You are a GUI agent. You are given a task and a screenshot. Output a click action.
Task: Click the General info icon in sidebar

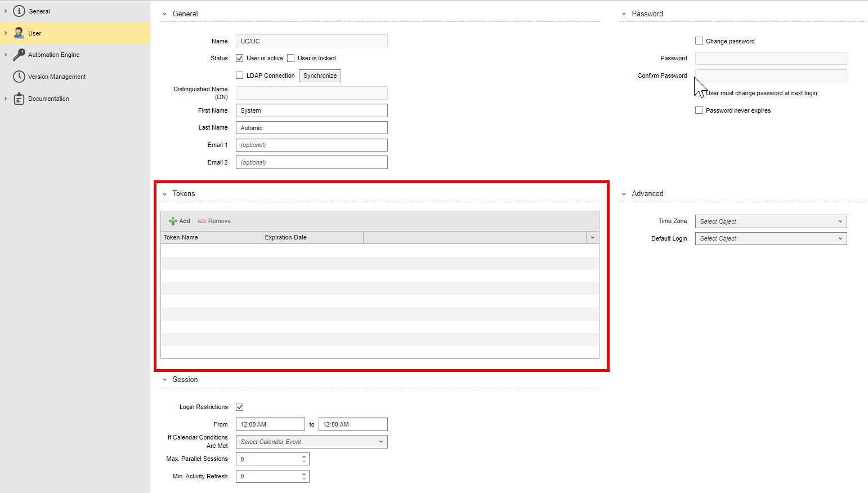click(19, 11)
